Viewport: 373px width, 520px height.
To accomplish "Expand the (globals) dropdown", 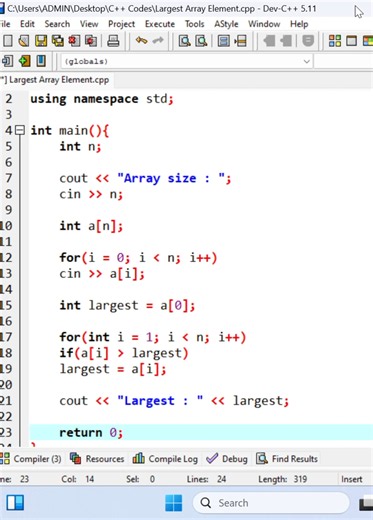I will pyautogui.click(x=306, y=61).
